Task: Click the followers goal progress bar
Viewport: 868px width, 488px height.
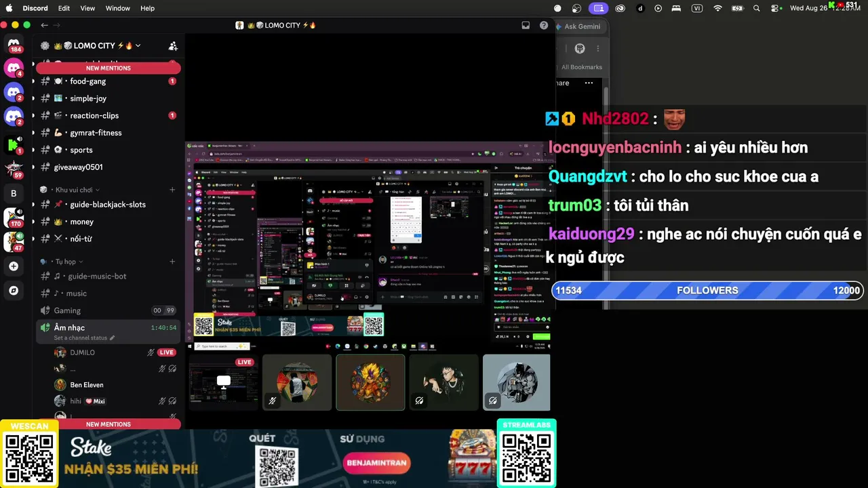Action: pos(707,290)
